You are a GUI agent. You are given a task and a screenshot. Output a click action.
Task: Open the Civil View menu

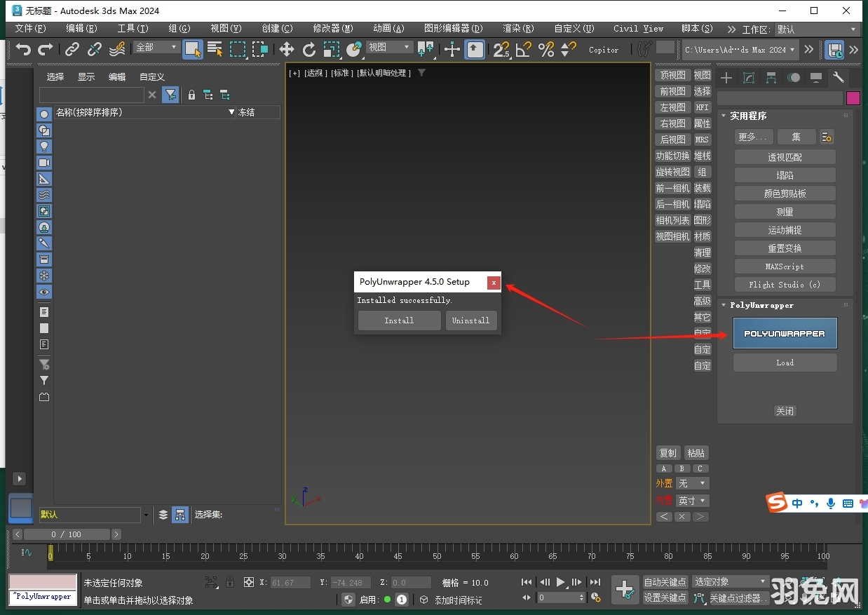click(637, 29)
